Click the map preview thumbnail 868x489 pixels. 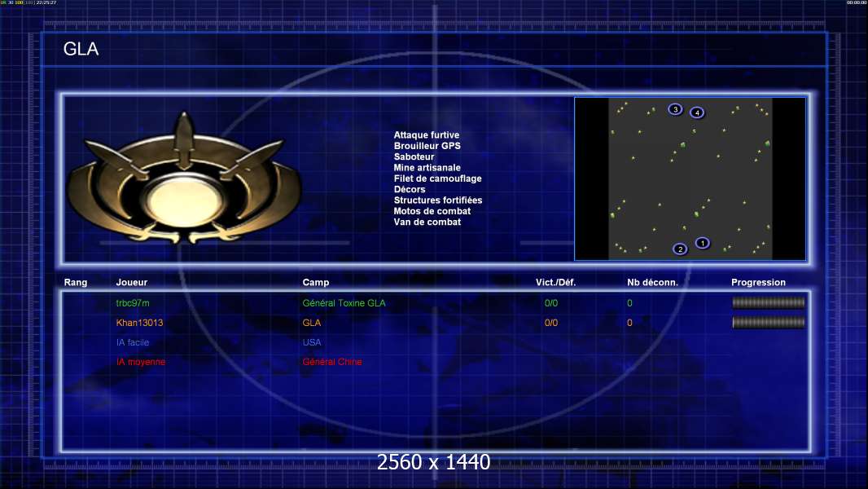point(690,178)
